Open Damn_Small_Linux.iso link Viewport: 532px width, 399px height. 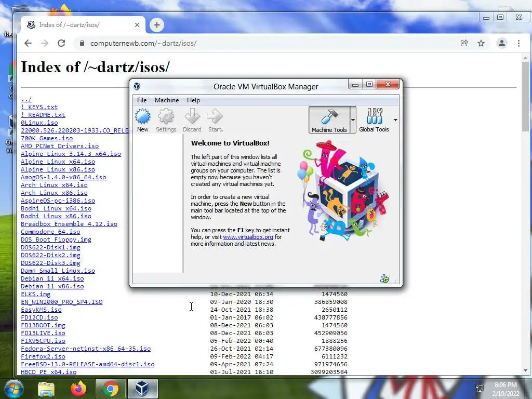pyautogui.click(x=58, y=271)
